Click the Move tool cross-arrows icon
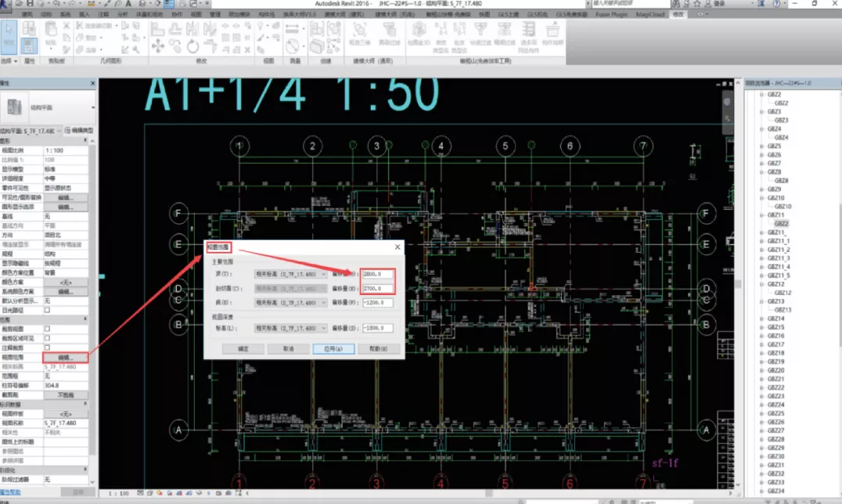 (157, 46)
